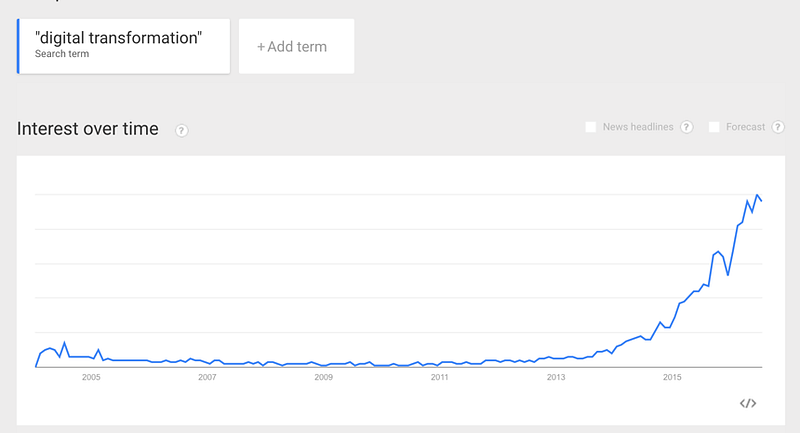Screen dimensions: 800x433
Task: Select the 2009 label on time axis
Action: pos(323,377)
